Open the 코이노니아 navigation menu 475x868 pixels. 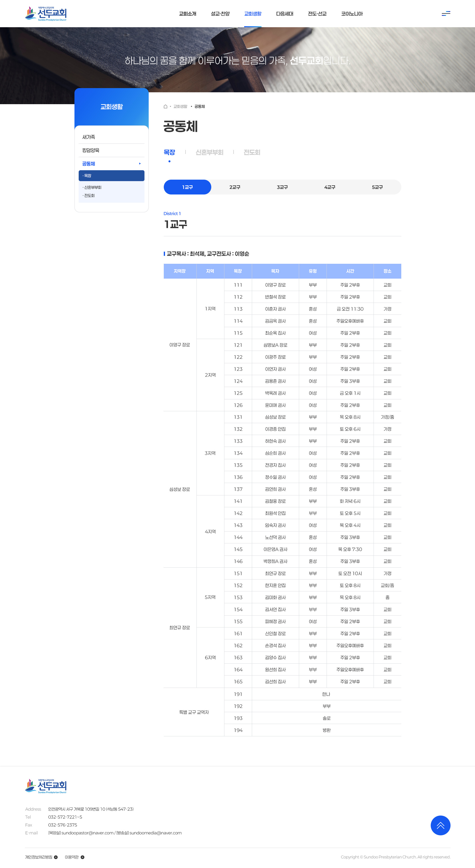[352, 14]
